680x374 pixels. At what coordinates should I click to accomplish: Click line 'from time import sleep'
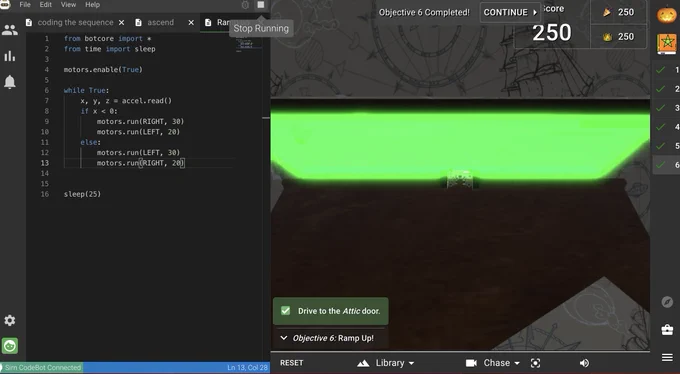point(109,49)
